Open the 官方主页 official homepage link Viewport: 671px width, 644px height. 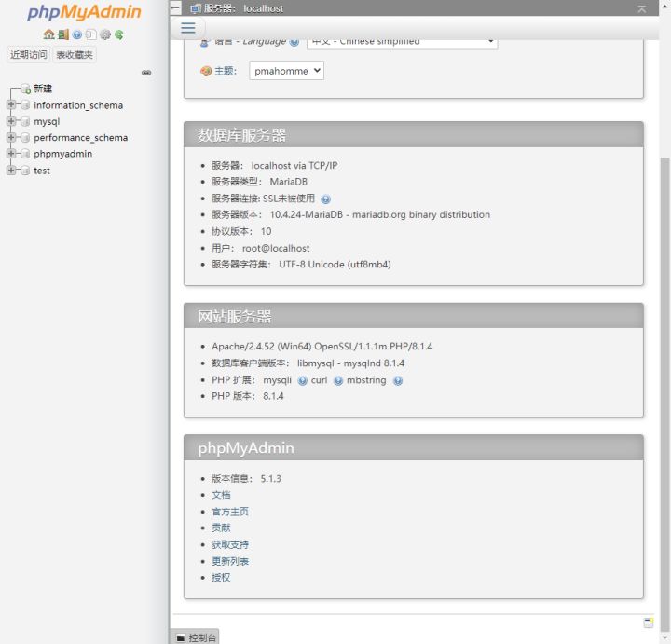point(230,512)
